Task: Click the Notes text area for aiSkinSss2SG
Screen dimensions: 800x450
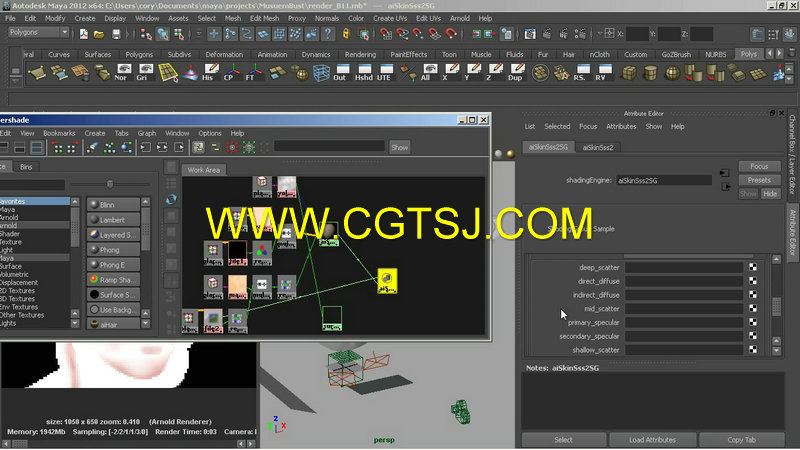Action: (653, 401)
